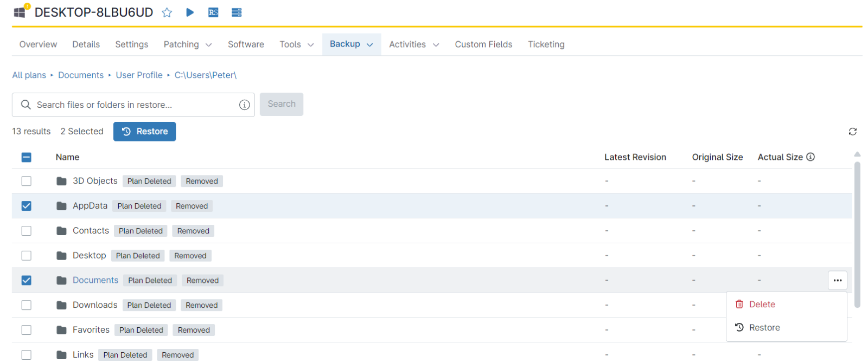
Task: Click the search info icon
Action: pos(245,105)
